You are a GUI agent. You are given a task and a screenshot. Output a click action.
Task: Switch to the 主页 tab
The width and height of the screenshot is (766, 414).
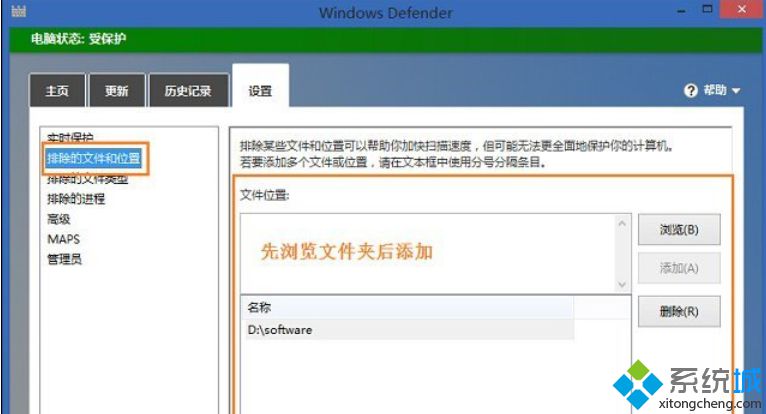coord(57,90)
